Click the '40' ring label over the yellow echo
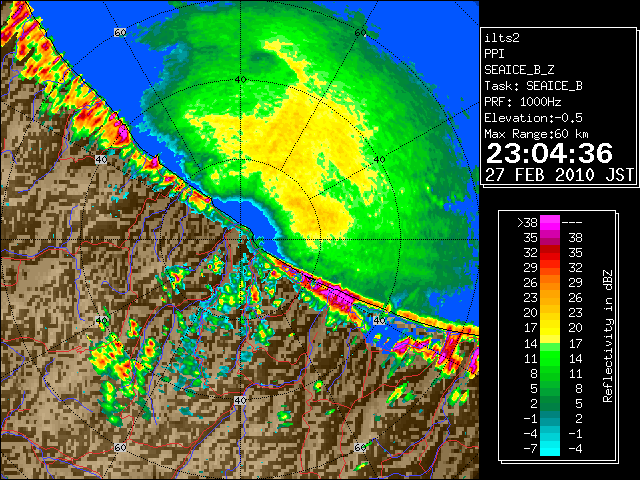 point(380,160)
